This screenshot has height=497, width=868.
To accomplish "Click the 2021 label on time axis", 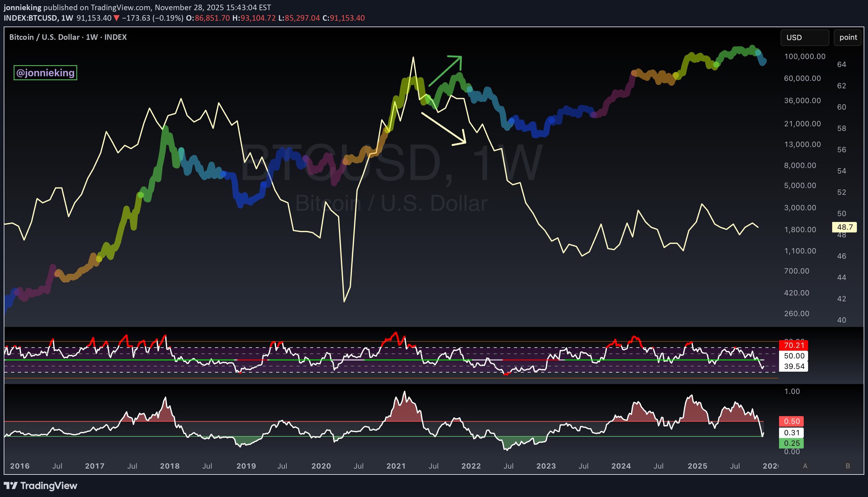I will [396, 466].
